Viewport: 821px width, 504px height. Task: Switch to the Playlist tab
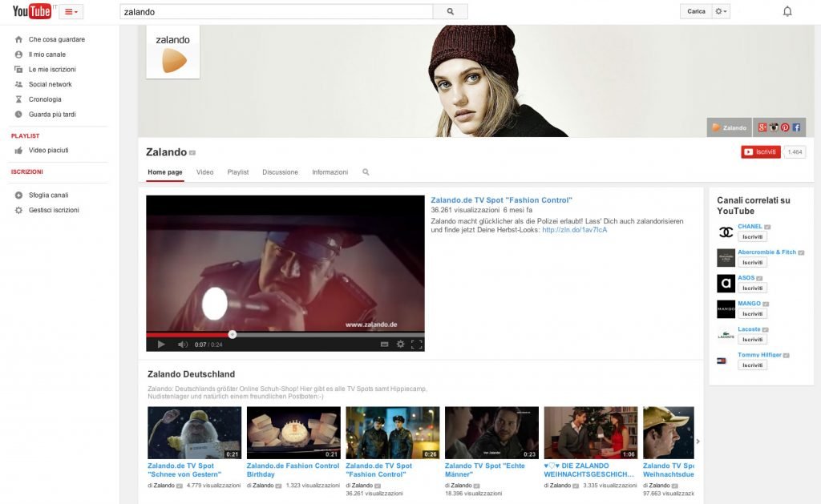point(237,172)
